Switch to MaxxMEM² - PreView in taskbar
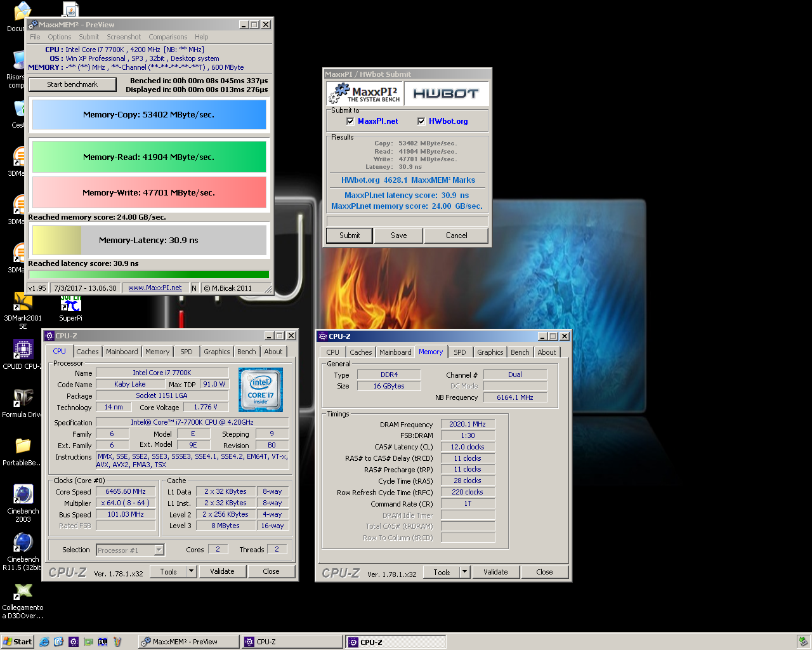The width and height of the screenshot is (812, 650). point(188,642)
